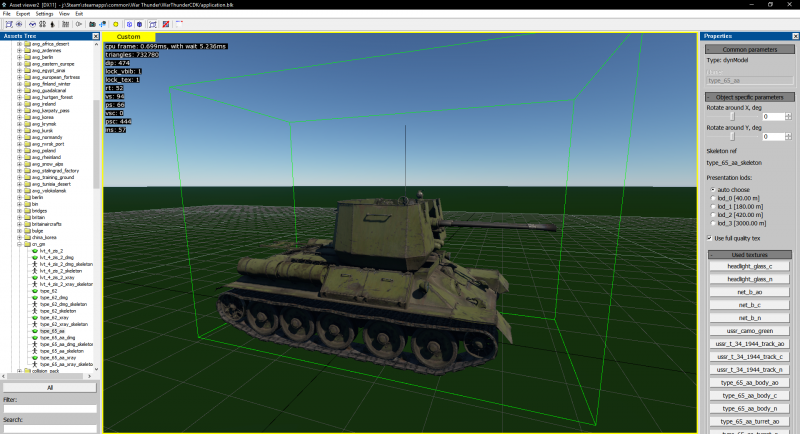Click green model icon of type_62_xray
The height and width of the screenshot is (434, 800).
pos(35,318)
